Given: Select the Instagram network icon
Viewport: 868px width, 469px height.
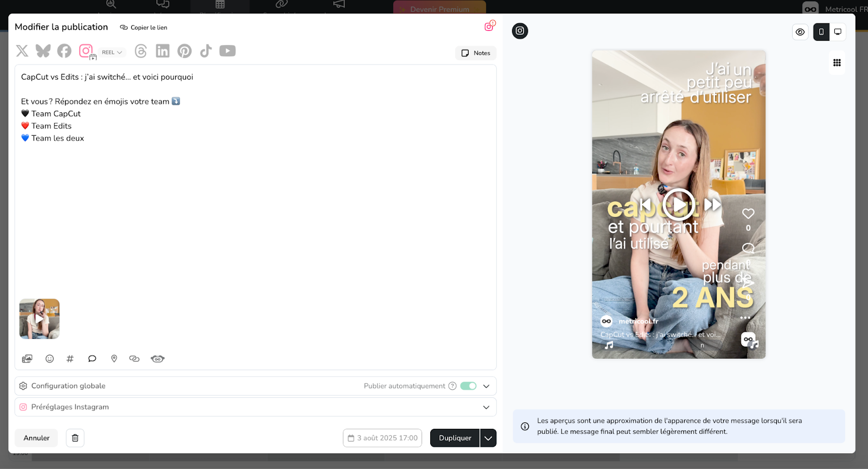Looking at the screenshot, I should 86,51.
